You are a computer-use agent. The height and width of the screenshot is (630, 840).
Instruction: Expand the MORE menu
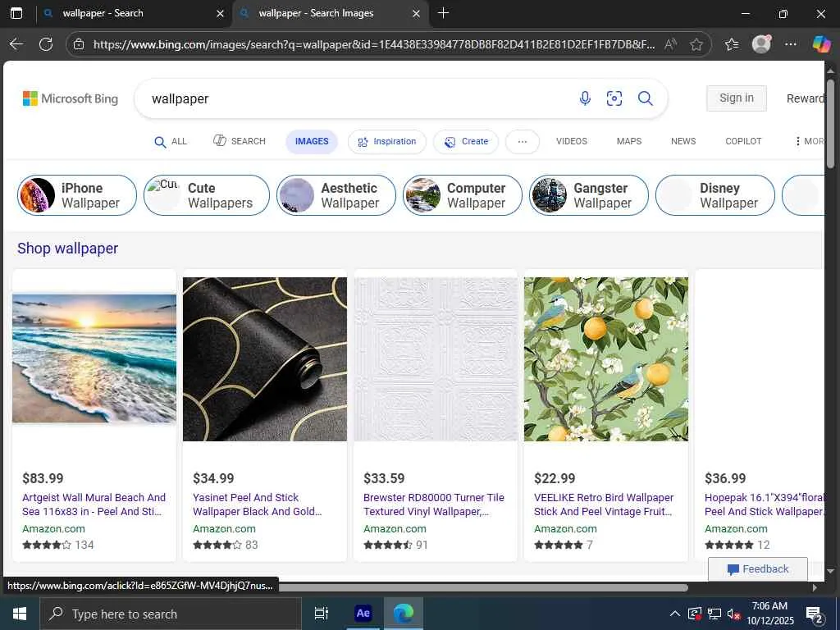click(x=810, y=141)
